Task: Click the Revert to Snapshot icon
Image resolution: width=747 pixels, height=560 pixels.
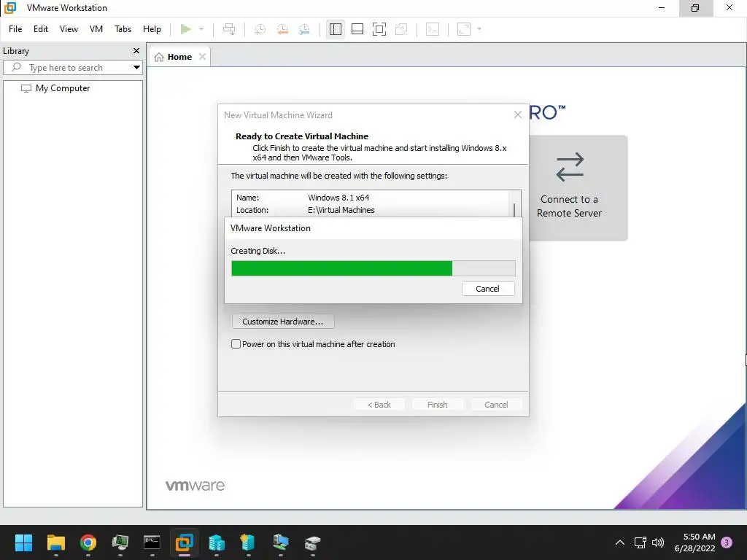Action: (x=282, y=29)
